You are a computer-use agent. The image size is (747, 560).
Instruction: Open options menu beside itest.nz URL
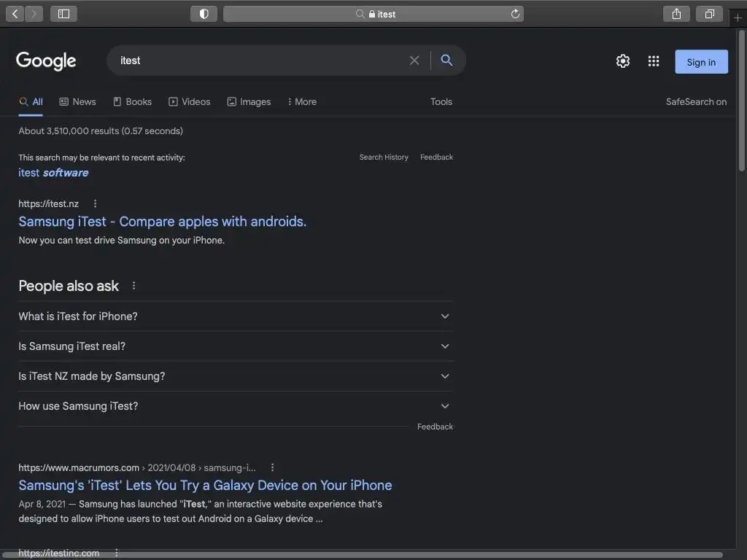pyautogui.click(x=96, y=204)
